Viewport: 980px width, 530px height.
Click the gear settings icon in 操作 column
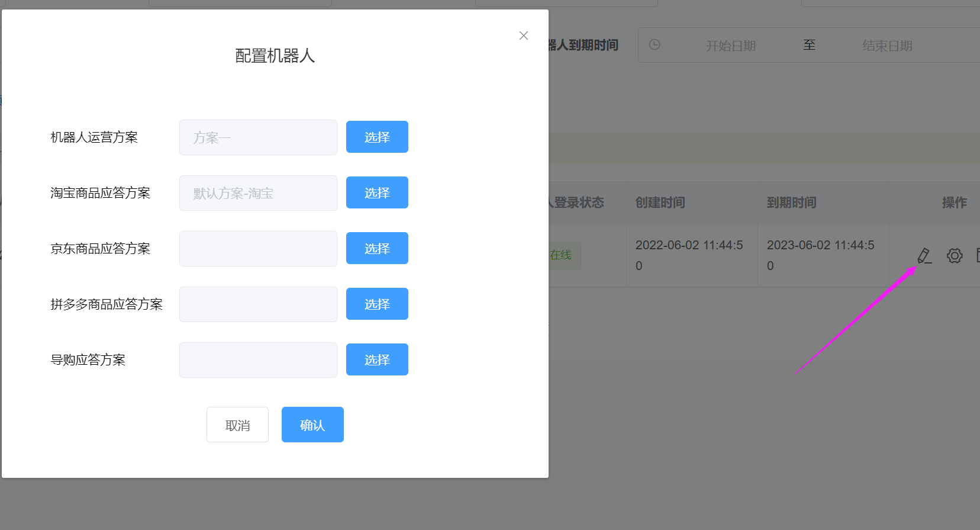coord(955,256)
